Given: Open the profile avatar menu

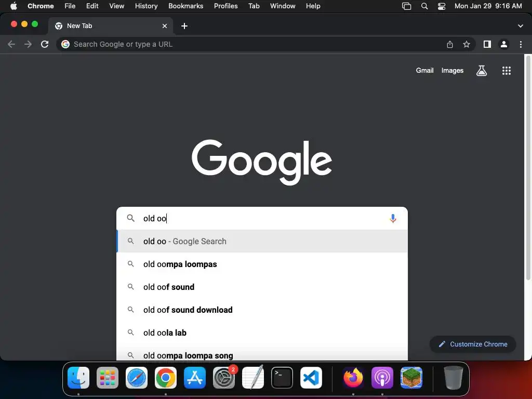Looking at the screenshot, I should tap(504, 44).
